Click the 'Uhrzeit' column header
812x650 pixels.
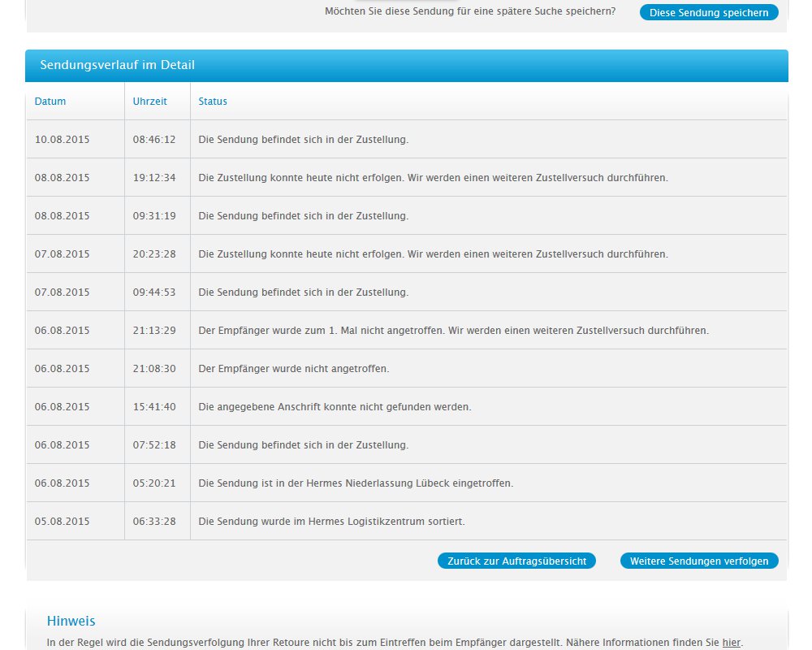[x=150, y=102]
